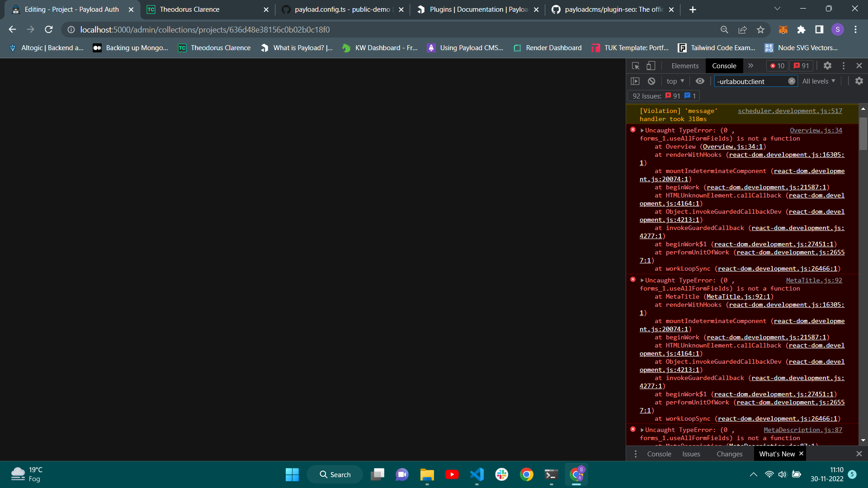Open the Issues drawer tab
The width and height of the screenshot is (868, 488).
point(691,454)
